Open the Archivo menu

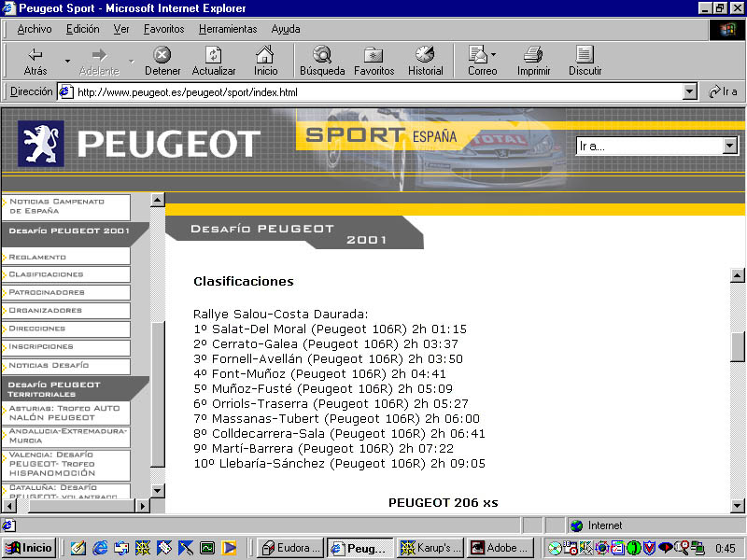tap(35, 29)
